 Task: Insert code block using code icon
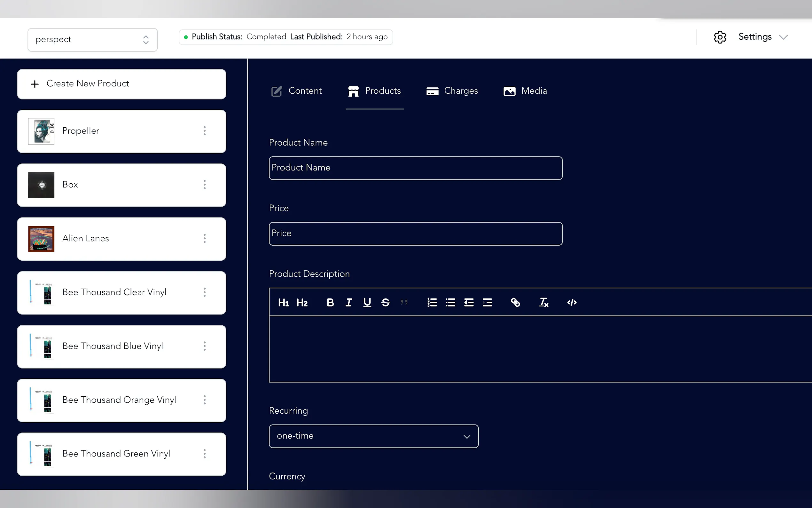[x=572, y=303]
